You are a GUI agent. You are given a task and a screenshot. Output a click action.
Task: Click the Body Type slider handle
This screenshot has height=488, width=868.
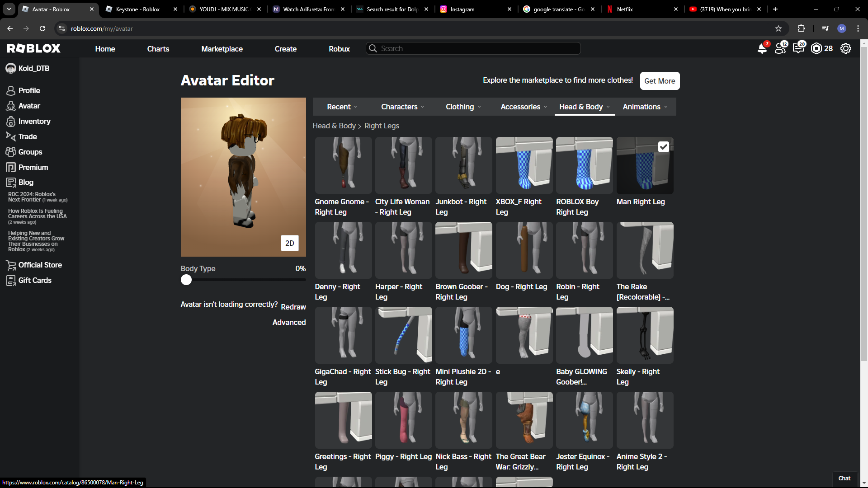pyautogui.click(x=186, y=280)
